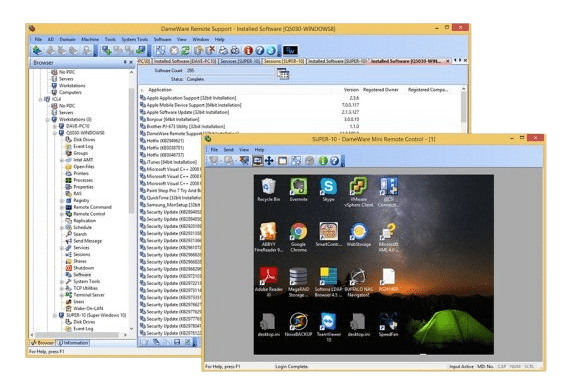Click blue move arrows icon in Mini Remote Control

point(269,161)
